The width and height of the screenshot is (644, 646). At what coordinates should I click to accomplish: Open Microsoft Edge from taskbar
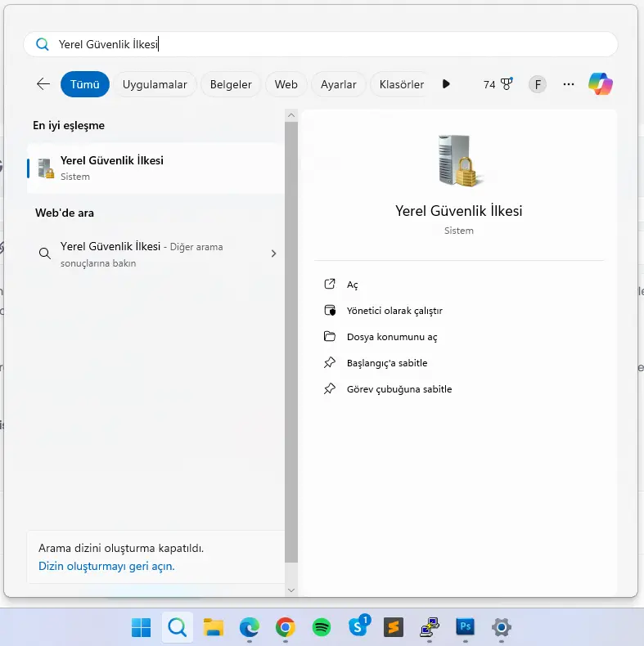(250, 627)
